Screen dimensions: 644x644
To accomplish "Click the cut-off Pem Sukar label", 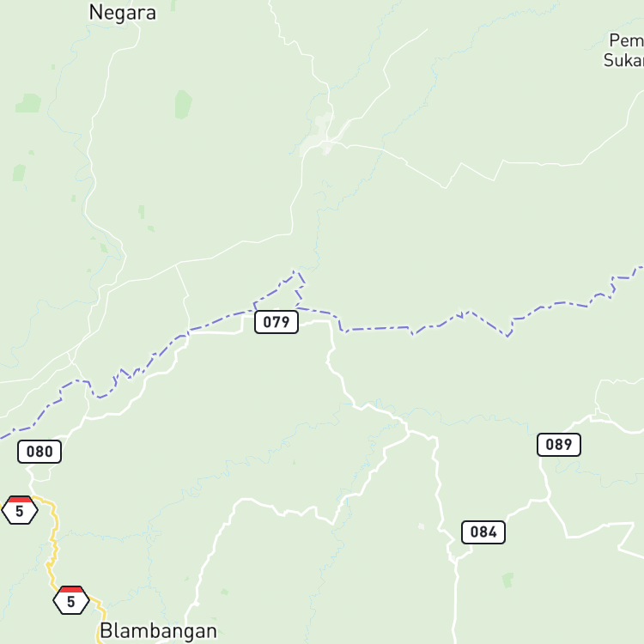I will point(624,50).
